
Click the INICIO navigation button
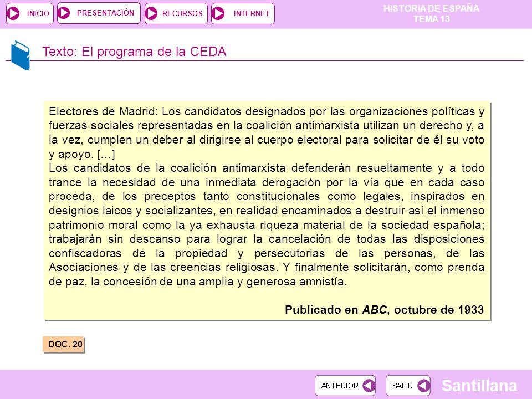(30, 13)
